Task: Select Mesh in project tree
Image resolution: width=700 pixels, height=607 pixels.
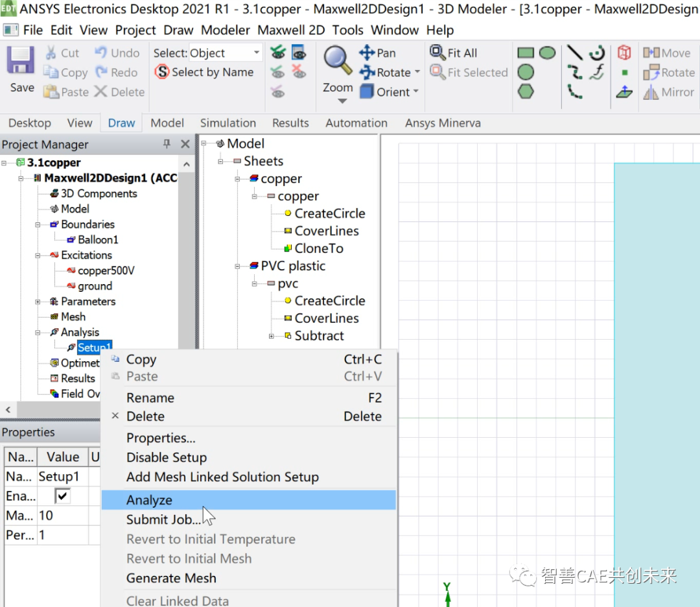Action: point(73,316)
